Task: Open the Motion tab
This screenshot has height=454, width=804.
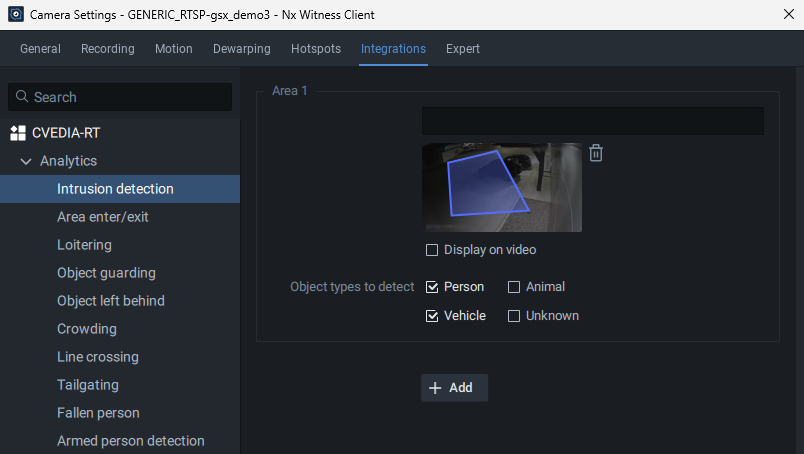Action: 174,49
